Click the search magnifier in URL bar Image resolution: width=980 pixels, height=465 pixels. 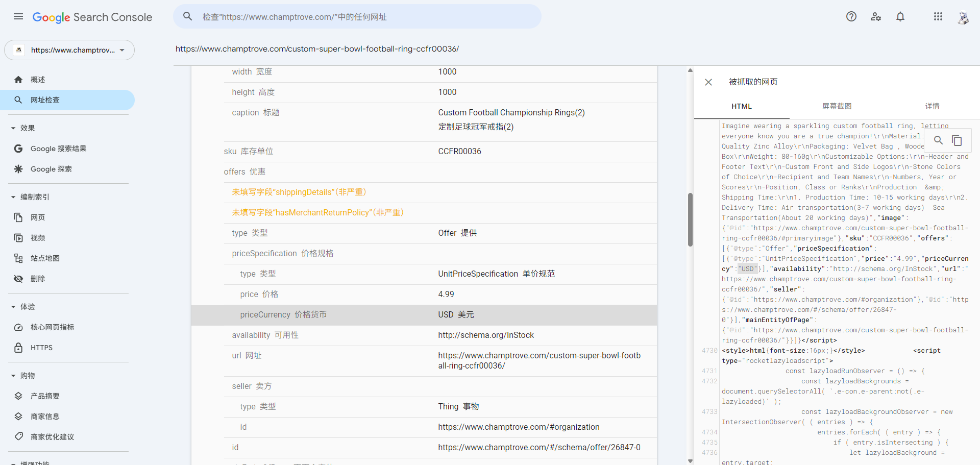(x=188, y=16)
